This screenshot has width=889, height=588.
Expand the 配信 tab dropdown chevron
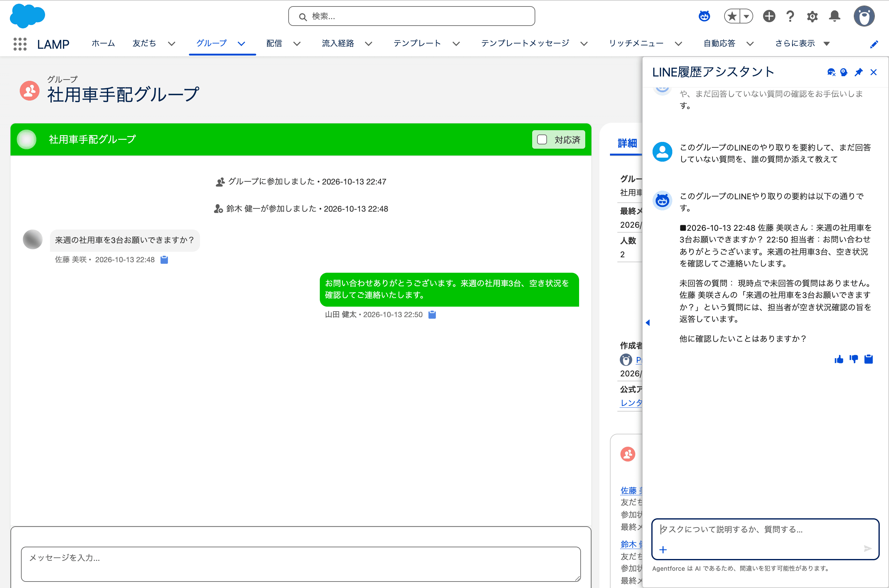297,43
